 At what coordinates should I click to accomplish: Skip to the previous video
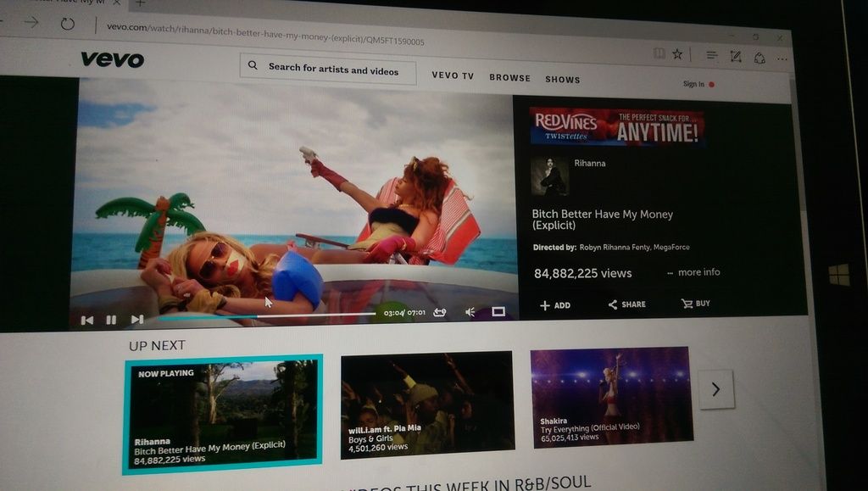coord(87,320)
